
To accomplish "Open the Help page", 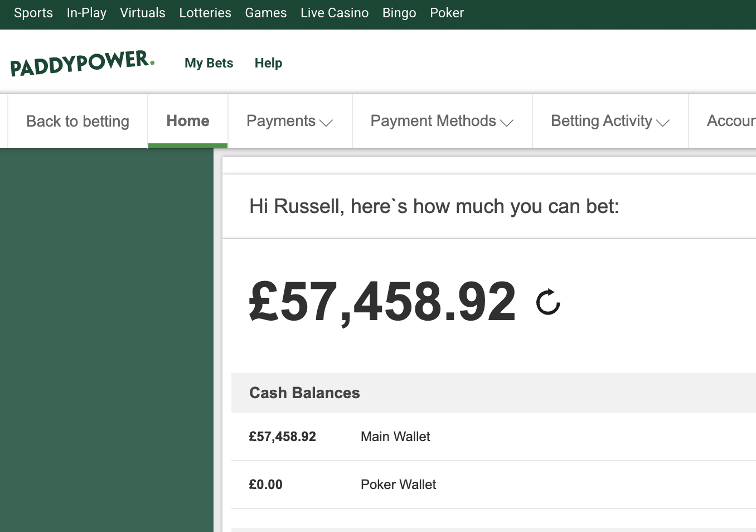I will point(268,63).
